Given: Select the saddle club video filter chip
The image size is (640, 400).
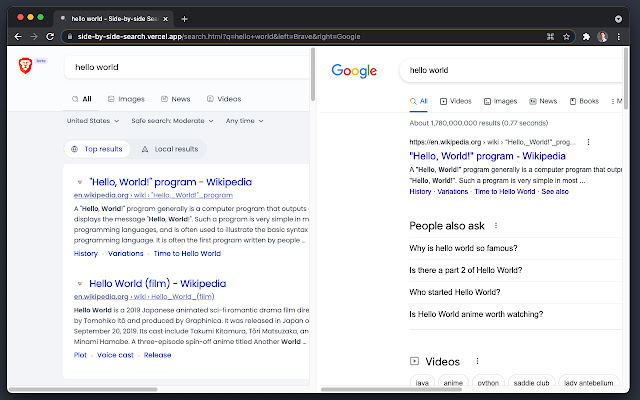Looking at the screenshot, I should (531, 382).
